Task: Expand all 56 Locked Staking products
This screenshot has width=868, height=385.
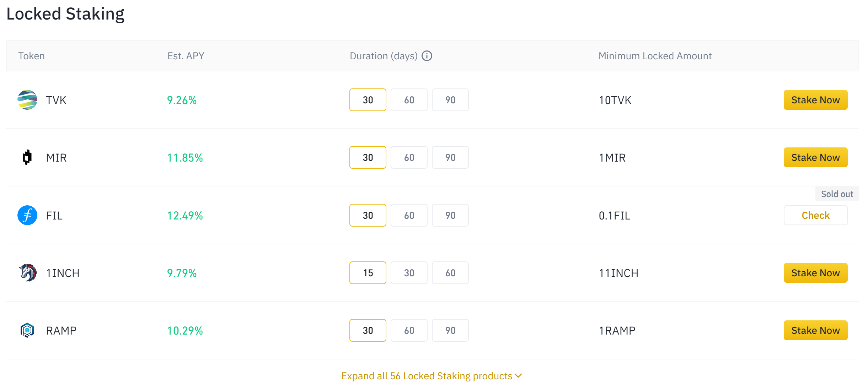Action: pos(432,376)
